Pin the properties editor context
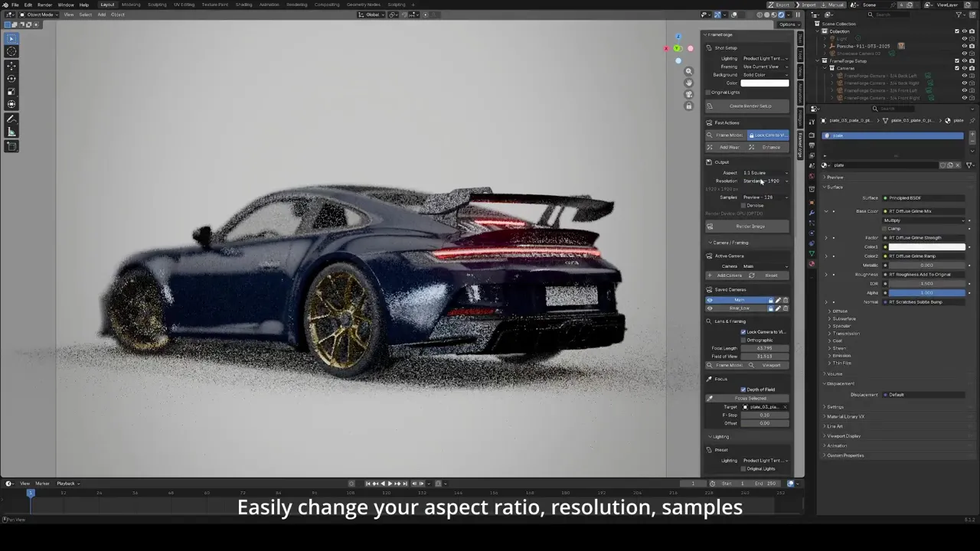Screen dimensions: 980x551 [972, 121]
